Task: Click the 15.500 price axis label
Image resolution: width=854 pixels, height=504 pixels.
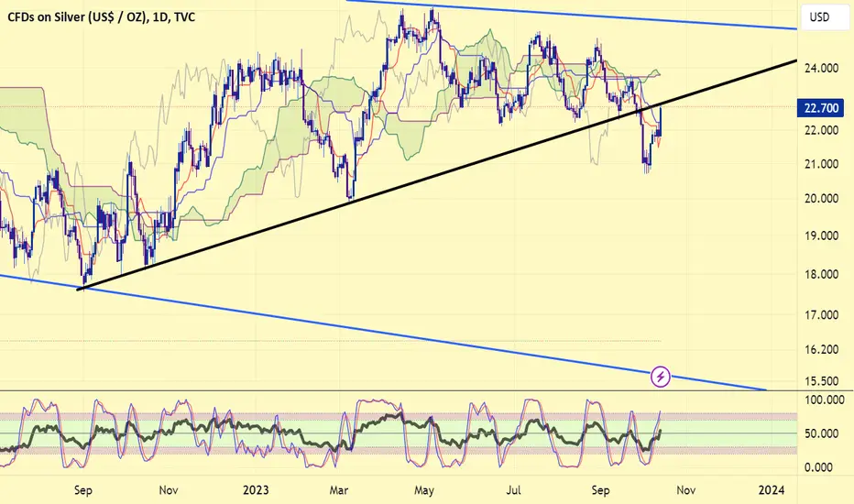Action: [x=821, y=381]
